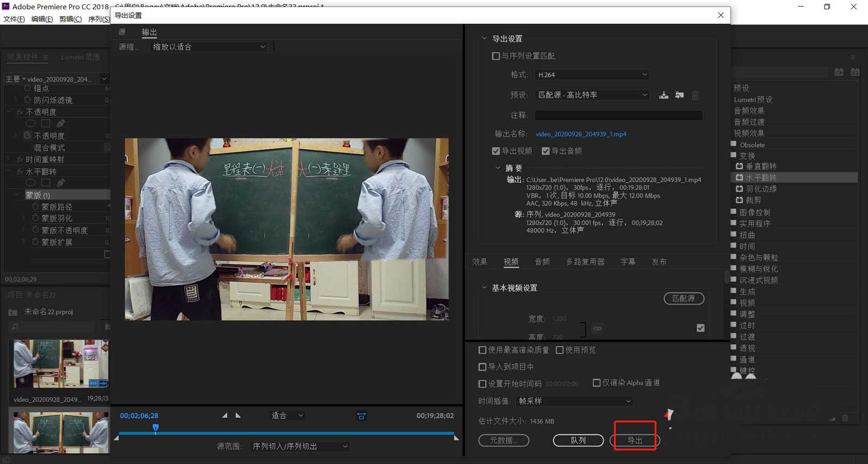Click the aspect ratio correction icon
This screenshot has height=464, width=868.
(x=361, y=416)
